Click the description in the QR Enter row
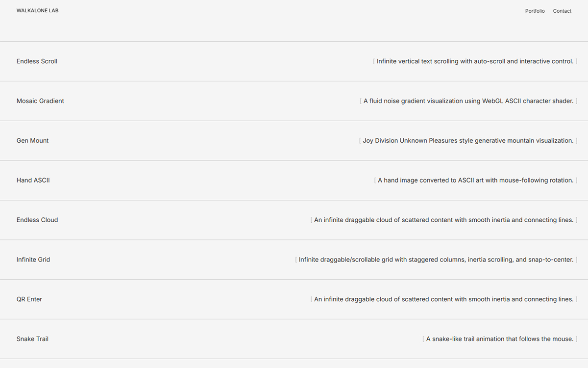 [443, 299]
